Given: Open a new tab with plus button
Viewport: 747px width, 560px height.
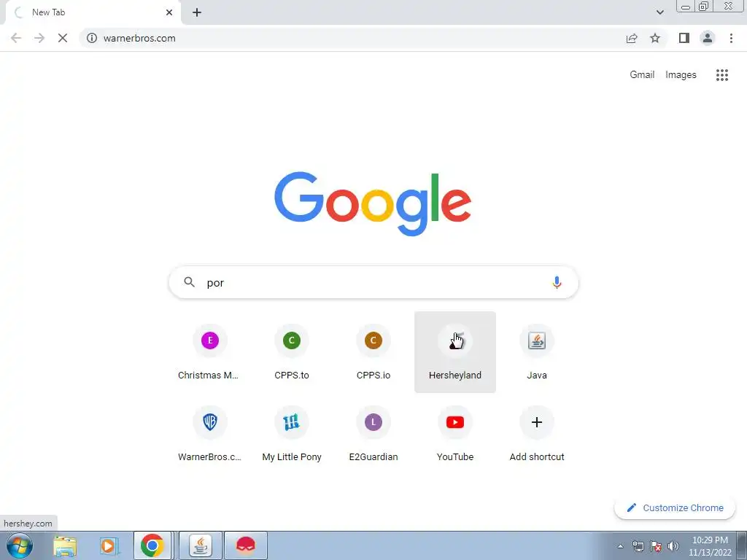Looking at the screenshot, I should (x=197, y=12).
